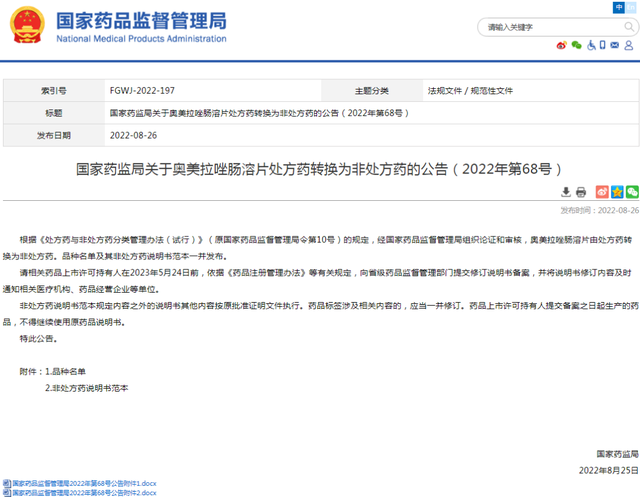The image size is (640, 497).
Task: Click the 主题分类 label cell
Action: (x=372, y=91)
